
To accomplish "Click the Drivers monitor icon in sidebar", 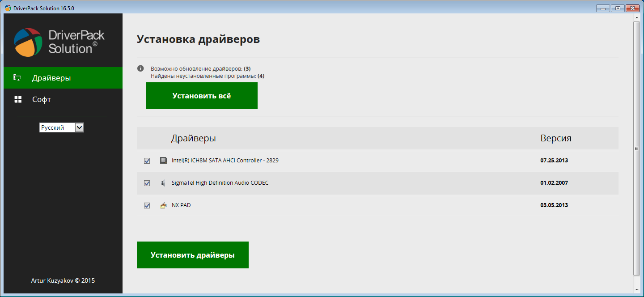I will [17, 78].
